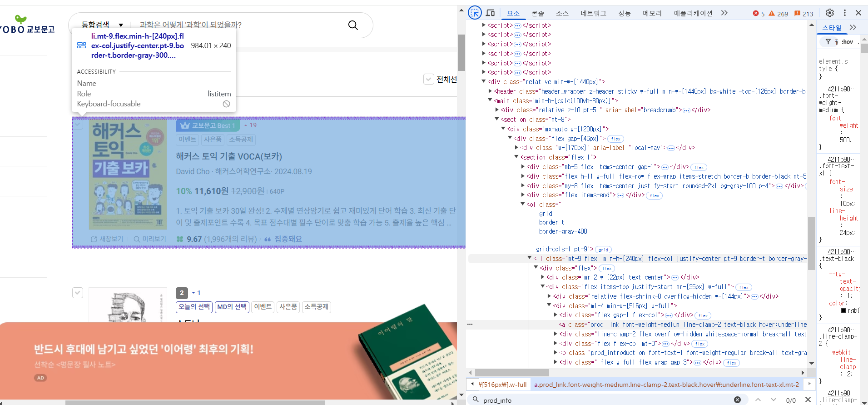Click the red error count icon showing 5
Viewport: 868px width, 405px height.
point(756,13)
